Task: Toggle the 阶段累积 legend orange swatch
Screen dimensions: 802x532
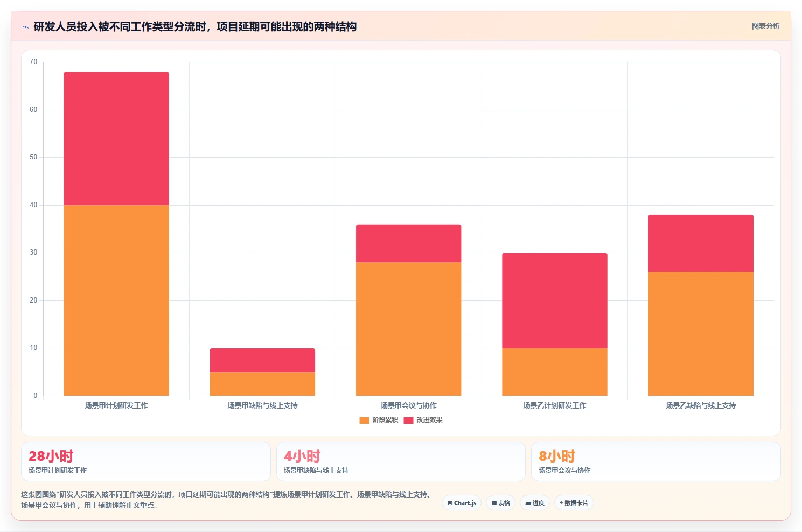Action: pos(364,420)
